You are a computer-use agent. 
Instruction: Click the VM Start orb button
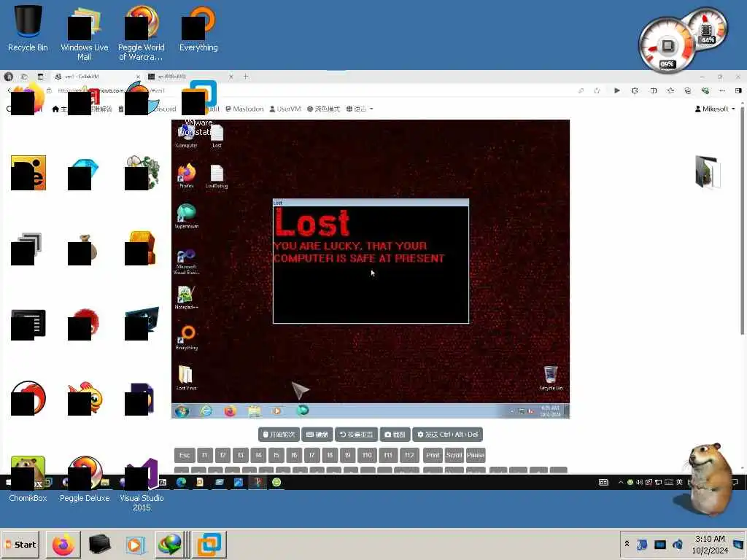182,411
